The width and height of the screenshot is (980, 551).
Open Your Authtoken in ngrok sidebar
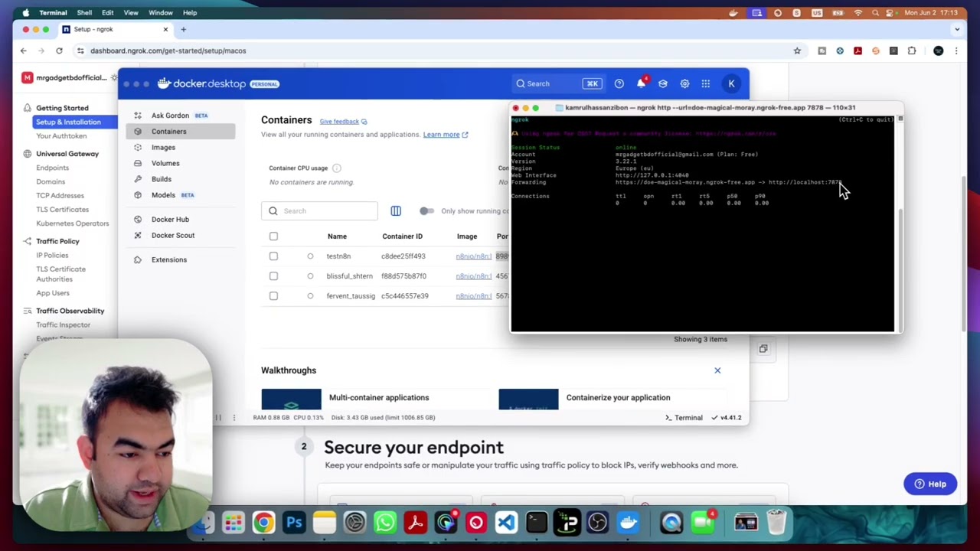(x=61, y=136)
